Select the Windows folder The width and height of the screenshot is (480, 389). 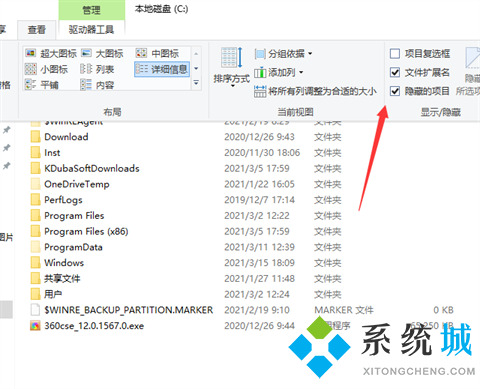[x=64, y=263]
